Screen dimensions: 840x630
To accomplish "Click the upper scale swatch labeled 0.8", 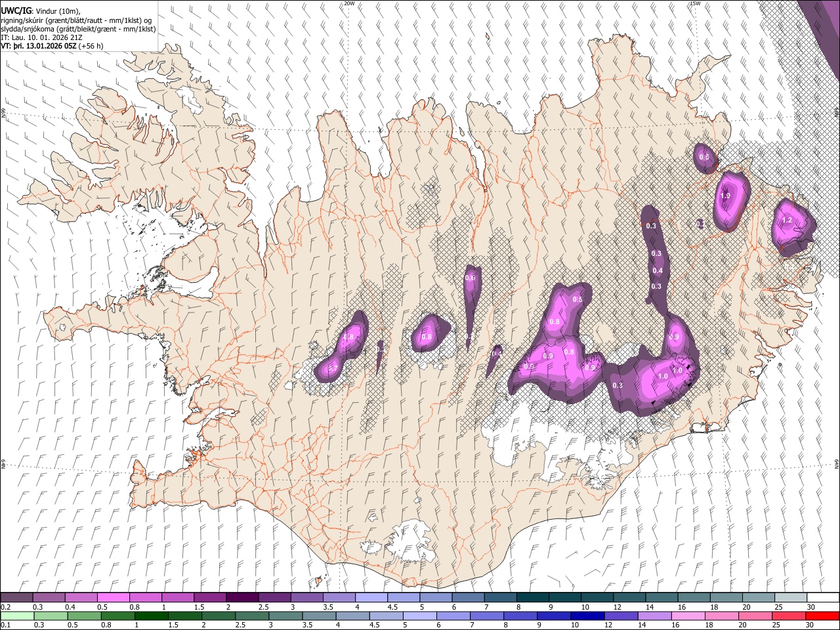I will [146, 598].
